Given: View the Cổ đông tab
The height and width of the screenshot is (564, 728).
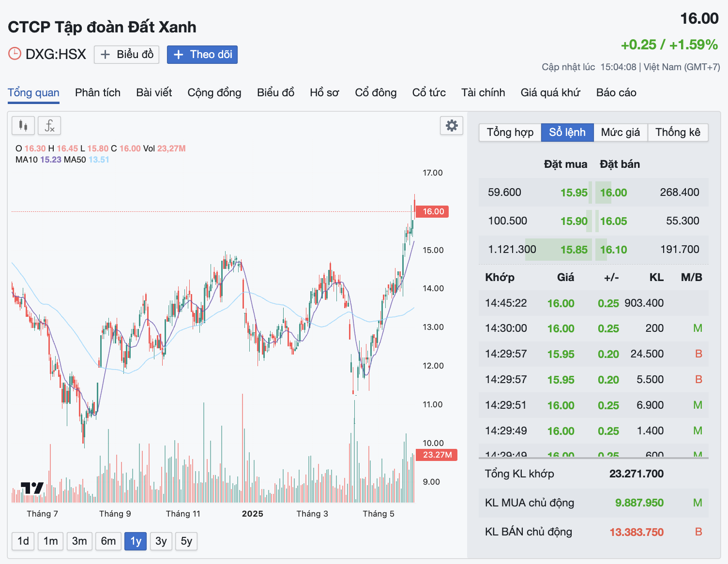Looking at the screenshot, I should pyautogui.click(x=376, y=92).
